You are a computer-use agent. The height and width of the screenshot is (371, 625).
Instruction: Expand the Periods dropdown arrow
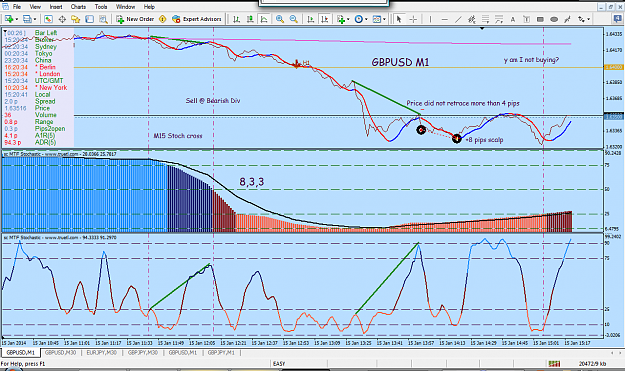click(x=366, y=19)
